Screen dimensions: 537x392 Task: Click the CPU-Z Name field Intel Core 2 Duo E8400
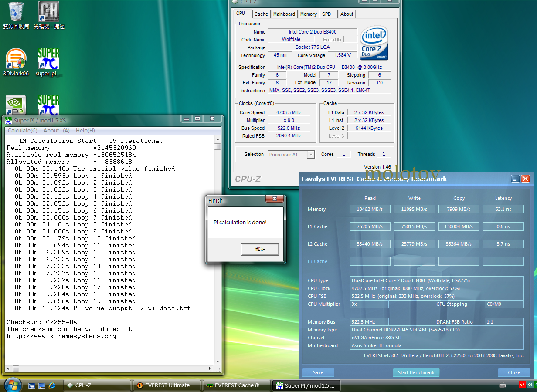click(x=313, y=32)
